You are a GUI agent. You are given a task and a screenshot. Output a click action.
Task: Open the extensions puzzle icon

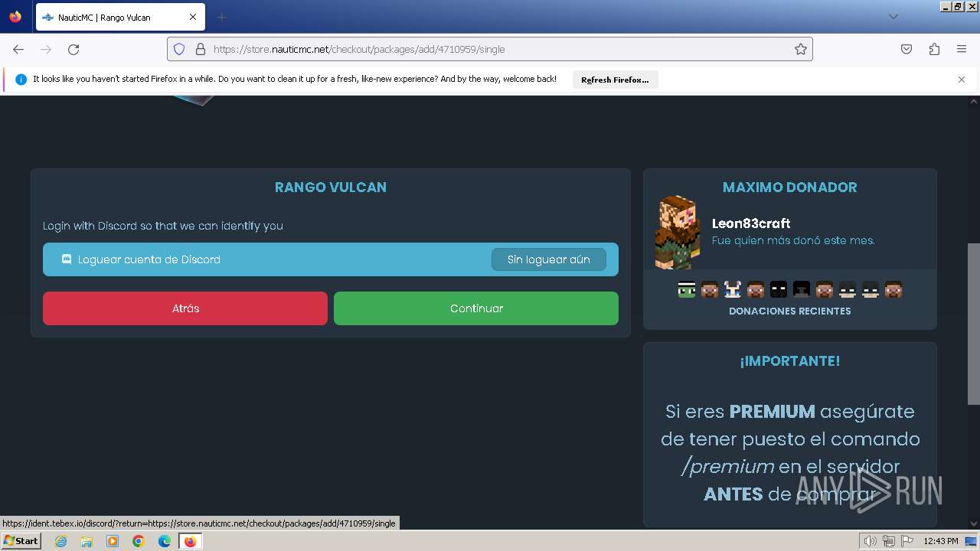(934, 49)
